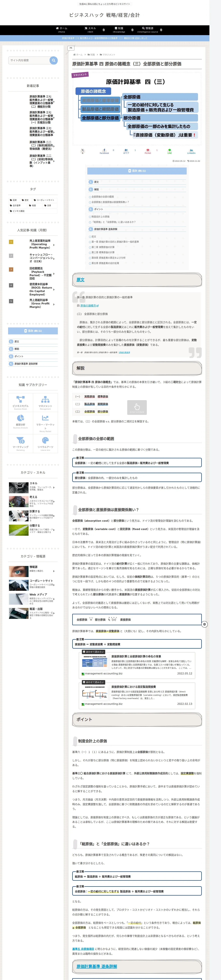
Task: Open 報道・出版 category card
Action: pyautogui.click(x=33, y=613)
